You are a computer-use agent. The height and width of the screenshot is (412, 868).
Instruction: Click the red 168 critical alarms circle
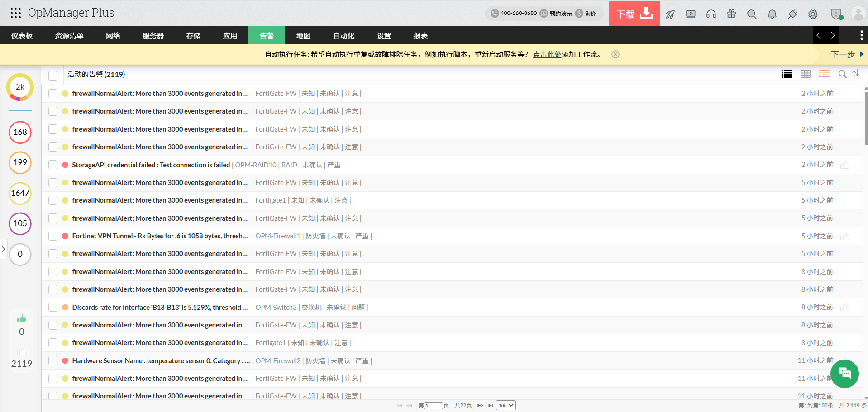pyautogui.click(x=20, y=132)
